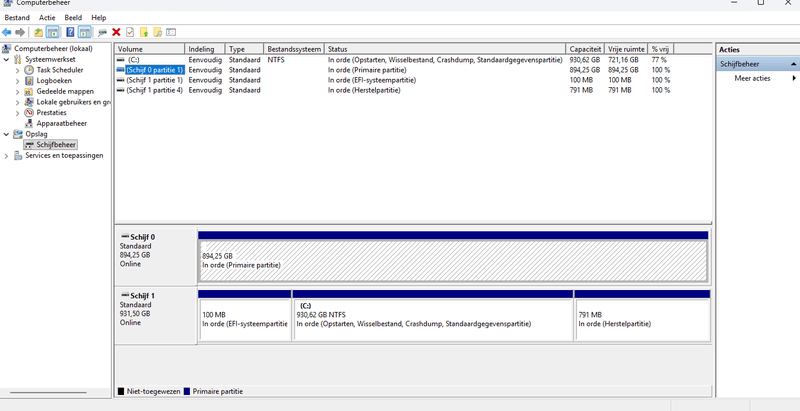
Task: Click the list settings toolbar icon
Action: [171, 32]
